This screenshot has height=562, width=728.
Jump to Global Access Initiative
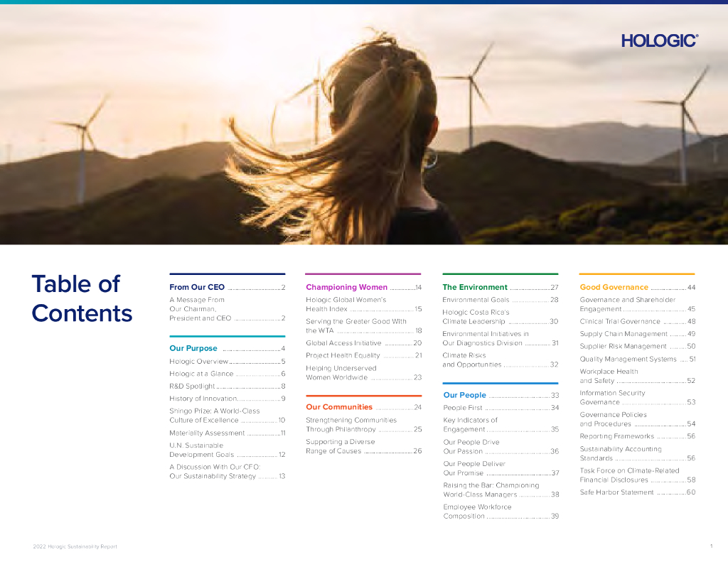363,343
